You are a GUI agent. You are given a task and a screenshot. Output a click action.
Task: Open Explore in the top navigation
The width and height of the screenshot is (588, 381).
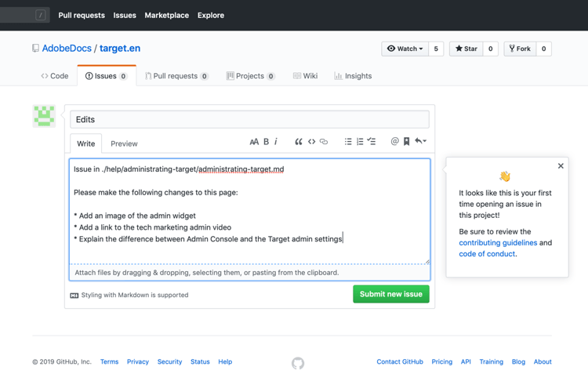point(211,16)
